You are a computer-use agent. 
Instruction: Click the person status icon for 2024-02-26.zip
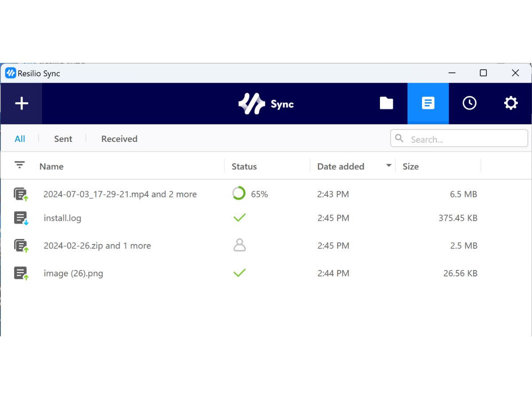click(239, 245)
